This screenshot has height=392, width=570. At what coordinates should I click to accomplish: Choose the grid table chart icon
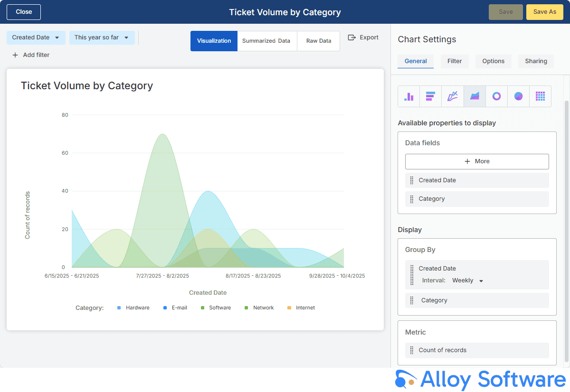click(x=540, y=96)
